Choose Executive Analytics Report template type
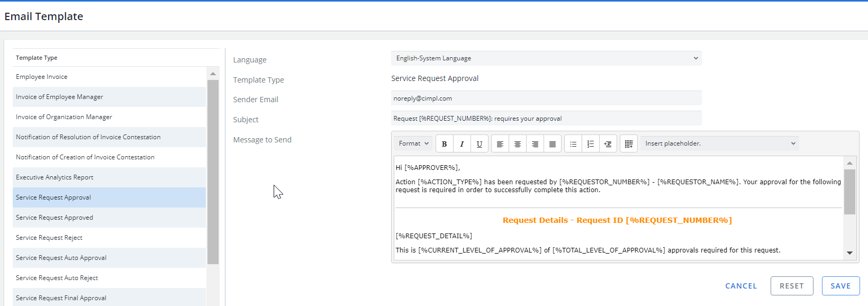The height and width of the screenshot is (306, 868). [109, 177]
